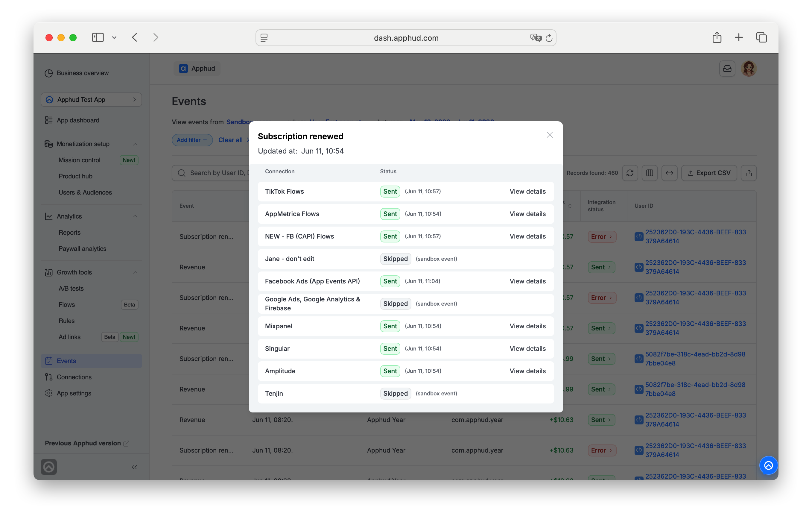Open Connections in the sidebar
This screenshot has height=525, width=812.
click(74, 377)
